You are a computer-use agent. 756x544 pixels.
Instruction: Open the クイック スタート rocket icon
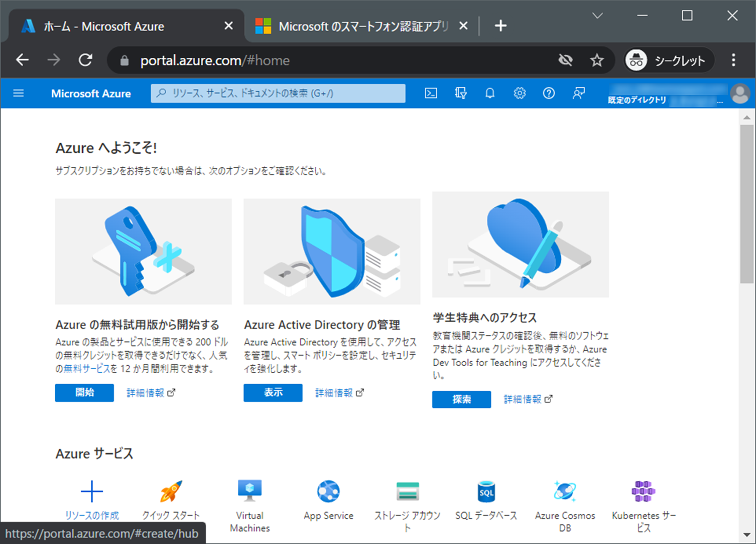171,491
